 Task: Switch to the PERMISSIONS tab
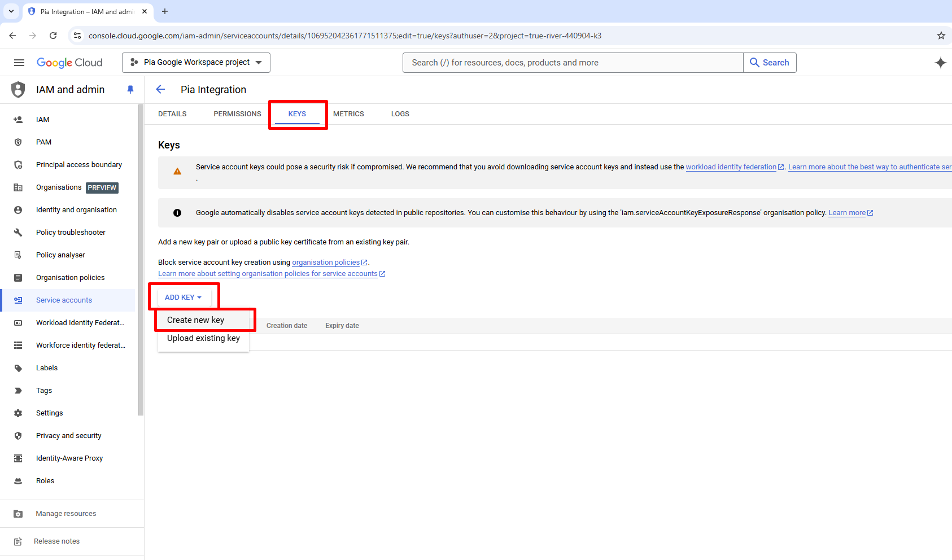(x=237, y=114)
